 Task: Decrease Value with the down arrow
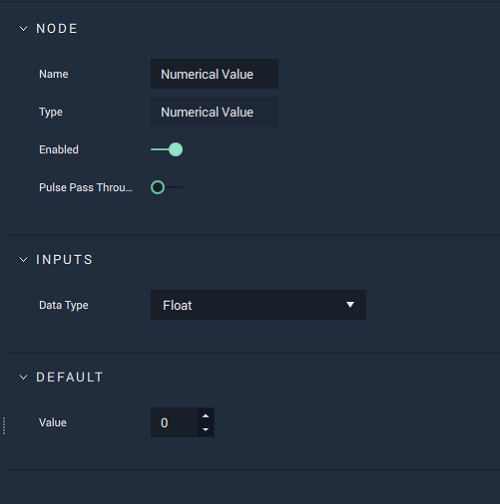tap(206, 430)
